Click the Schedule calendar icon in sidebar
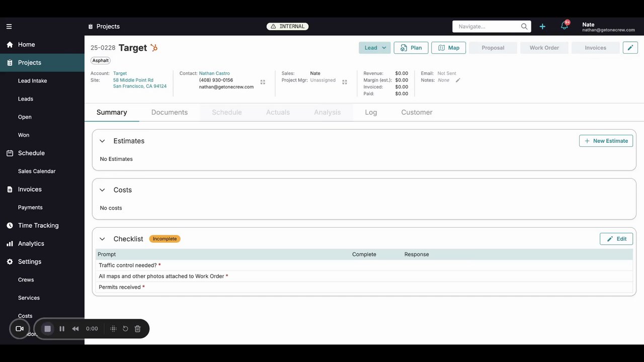Viewport: 644px width, 362px height. coord(10,153)
